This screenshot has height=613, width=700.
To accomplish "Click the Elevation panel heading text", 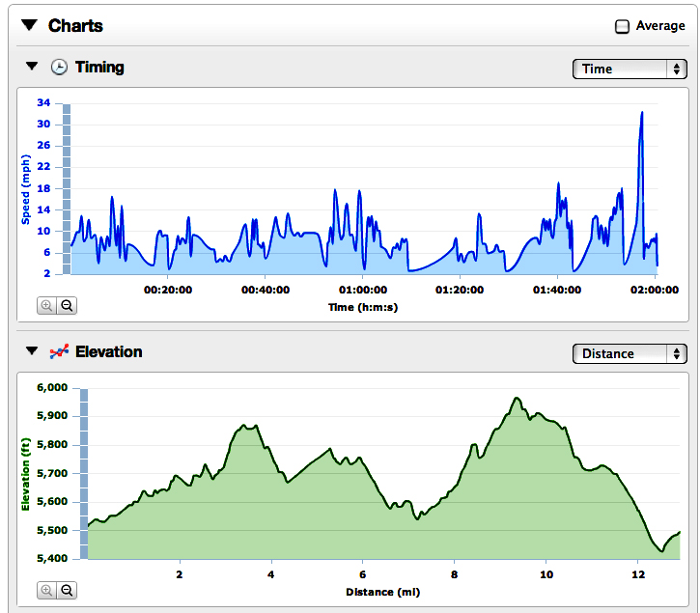I will (x=108, y=352).
